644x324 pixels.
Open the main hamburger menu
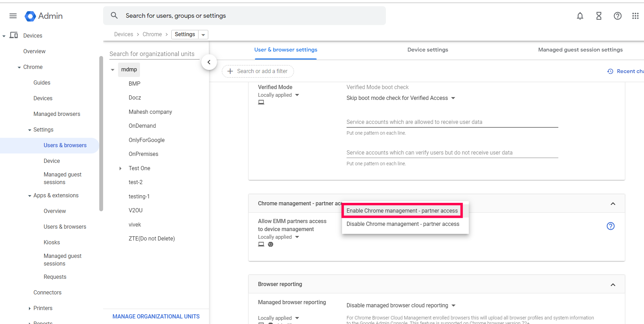[13, 16]
